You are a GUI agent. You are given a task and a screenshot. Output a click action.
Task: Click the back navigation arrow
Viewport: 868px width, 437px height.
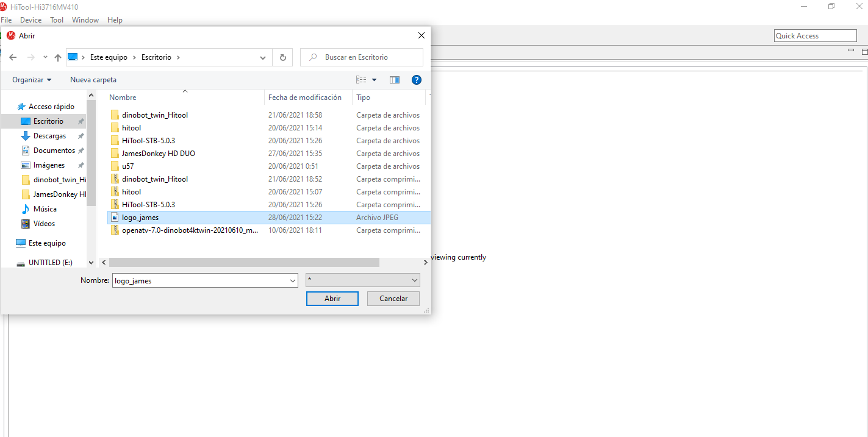(13, 57)
